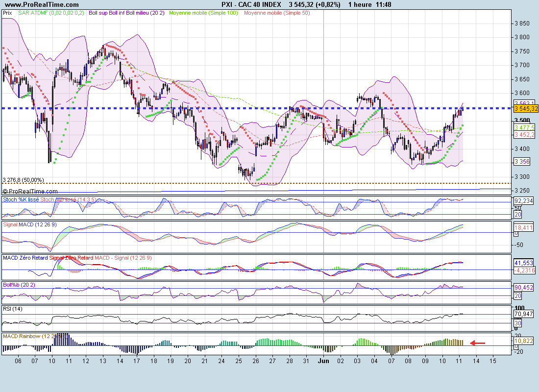Click the 3 800 price axis label
539x392 pixels.
522,37
